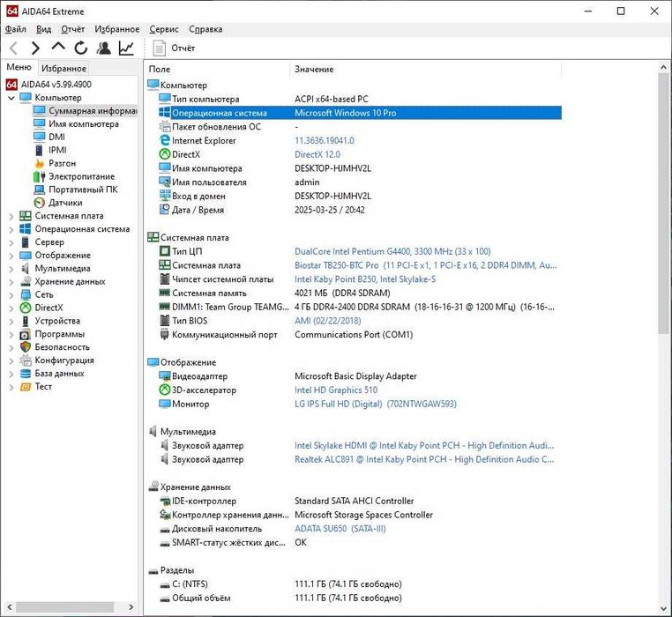Open Датчики sensor icon item
This screenshot has height=617, width=672.
[x=40, y=203]
